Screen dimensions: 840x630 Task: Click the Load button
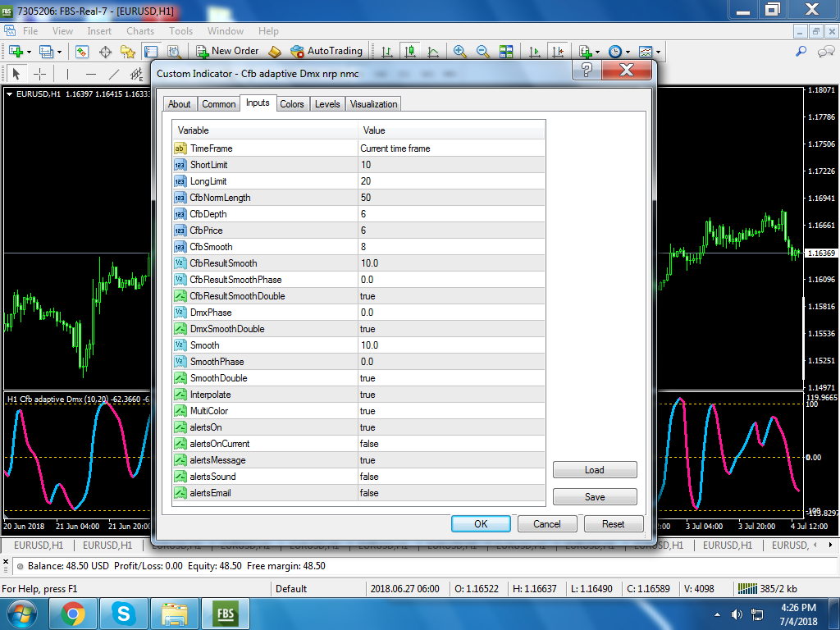pyautogui.click(x=595, y=470)
